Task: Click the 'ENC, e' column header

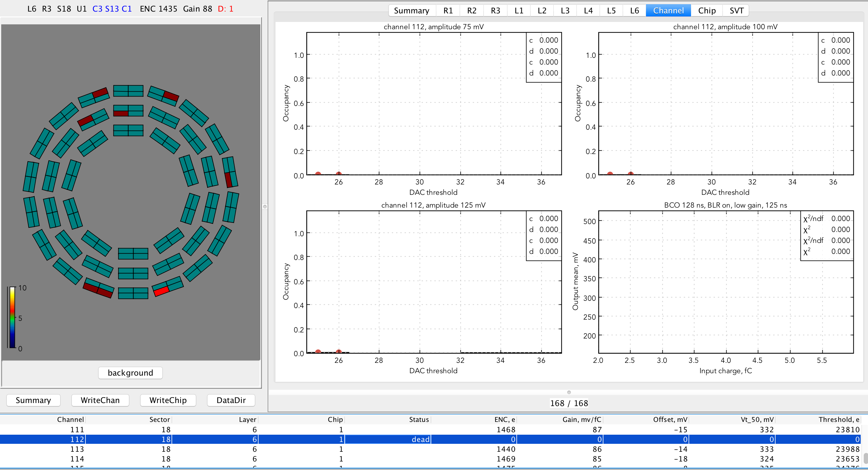Action: [x=474, y=419]
